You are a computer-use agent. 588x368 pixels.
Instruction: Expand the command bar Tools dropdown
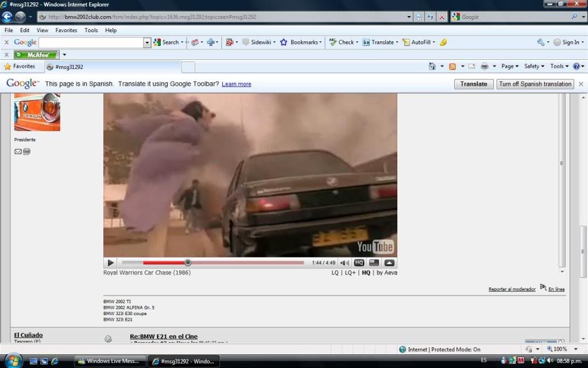(559, 66)
